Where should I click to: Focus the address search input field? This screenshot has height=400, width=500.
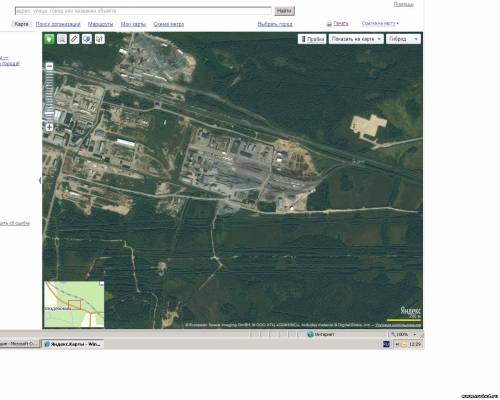[143, 11]
